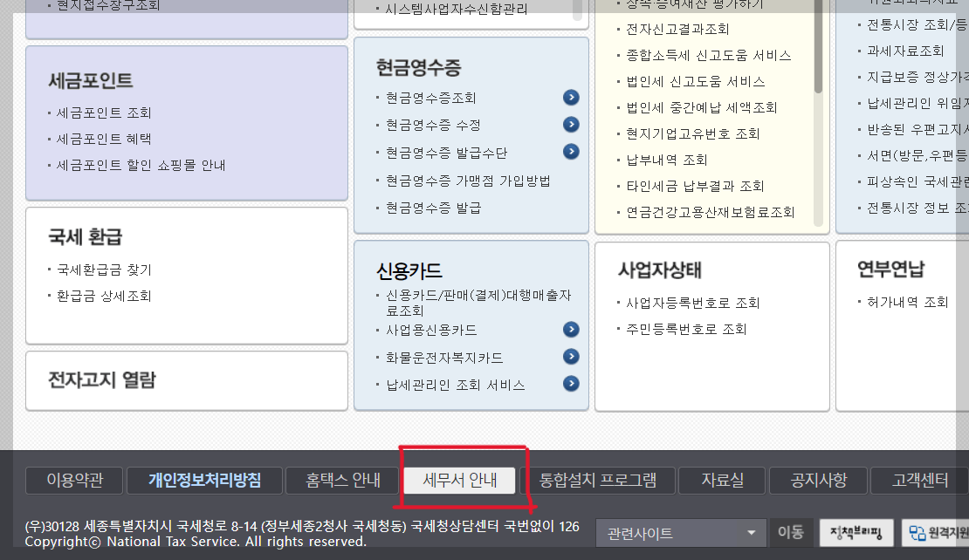Click the arrow beside 화물운전자복지카드
Screen dimensions: 969x560
tap(571, 356)
